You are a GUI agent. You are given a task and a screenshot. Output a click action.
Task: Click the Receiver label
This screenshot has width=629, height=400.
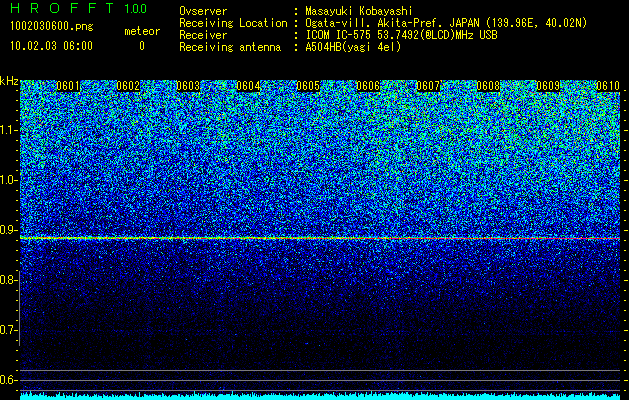(203, 35)
